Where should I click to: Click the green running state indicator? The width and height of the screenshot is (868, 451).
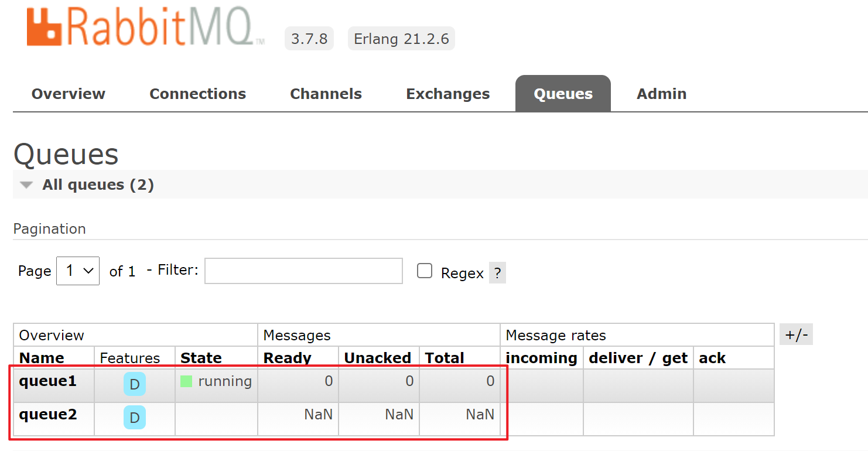pyautogui.click(x=186, y=381)
